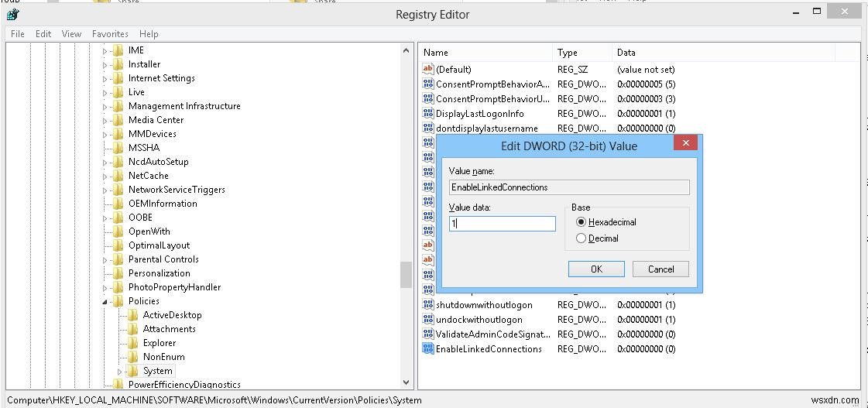Expand the Parental Controls node
Screen dimensions: 868x408
105,259
